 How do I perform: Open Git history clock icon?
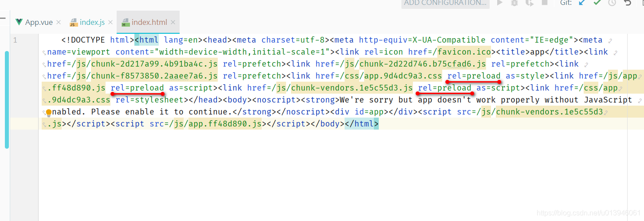pos(612,3)
